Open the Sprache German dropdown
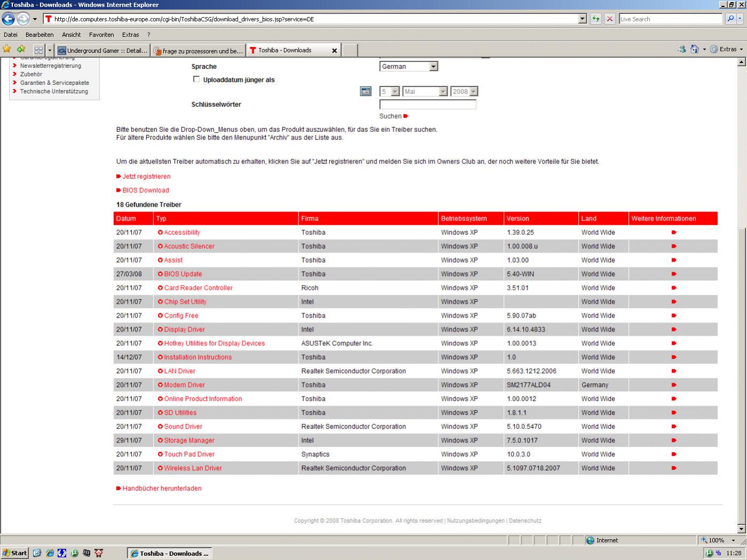This screenshot has width=747, height=560. coord(408,66)
